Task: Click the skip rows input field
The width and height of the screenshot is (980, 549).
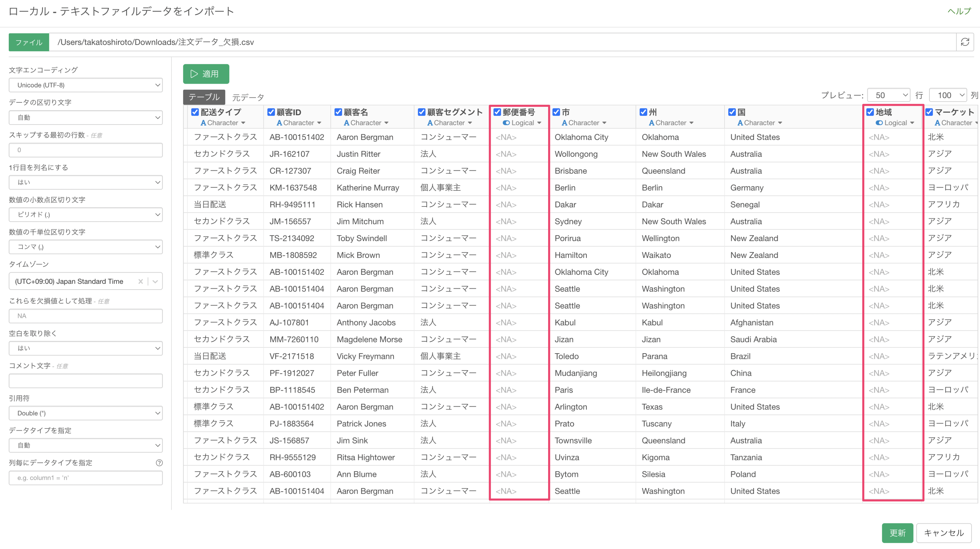Action: coord(86,150)
